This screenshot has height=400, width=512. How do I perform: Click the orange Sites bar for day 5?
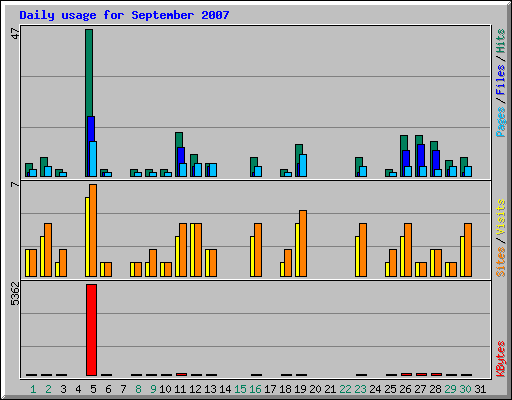(x=93, y=230)
